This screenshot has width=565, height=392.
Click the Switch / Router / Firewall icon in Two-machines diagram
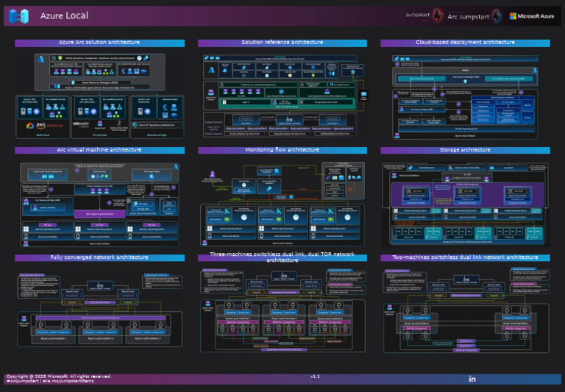tap(466, 279)
